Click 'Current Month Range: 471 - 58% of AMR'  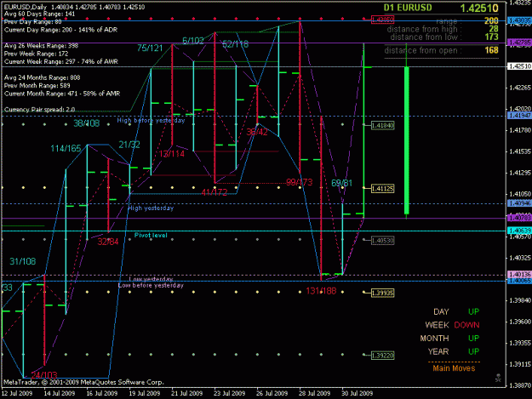pos(62,94)
